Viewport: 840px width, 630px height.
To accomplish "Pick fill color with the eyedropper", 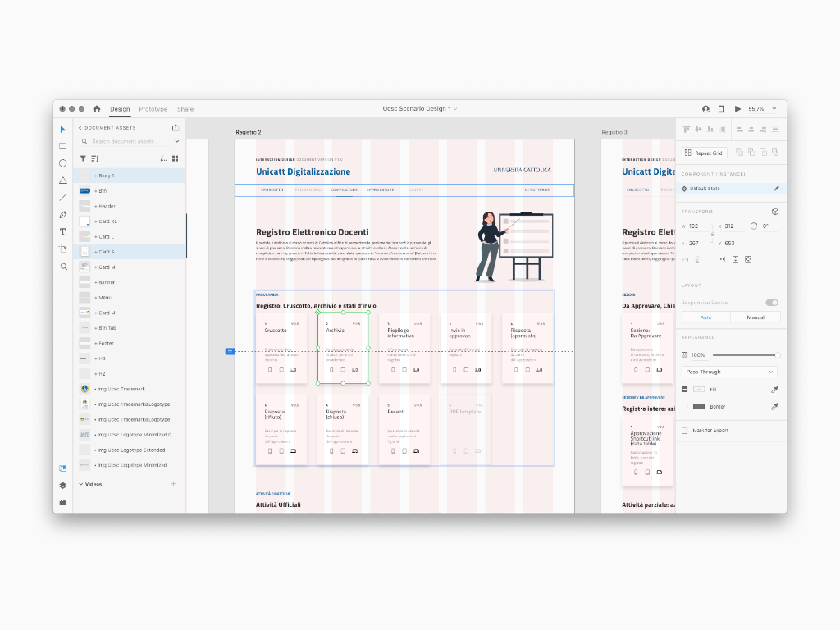I will tap(774, 390).
